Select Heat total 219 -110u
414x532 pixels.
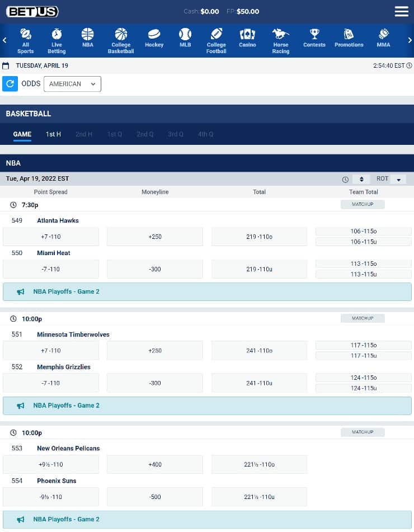tap(259, 270)
